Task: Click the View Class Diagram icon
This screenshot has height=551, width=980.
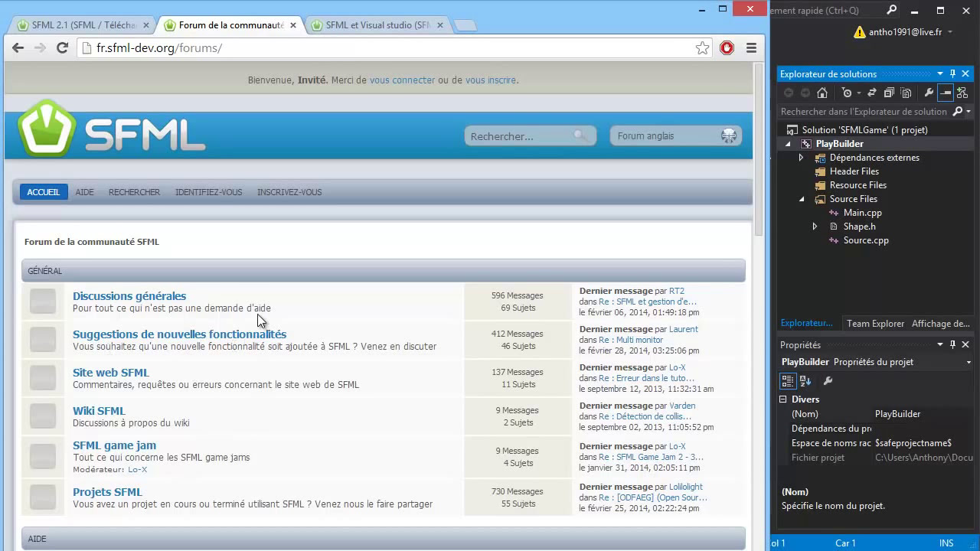Action: coord(962,93)
